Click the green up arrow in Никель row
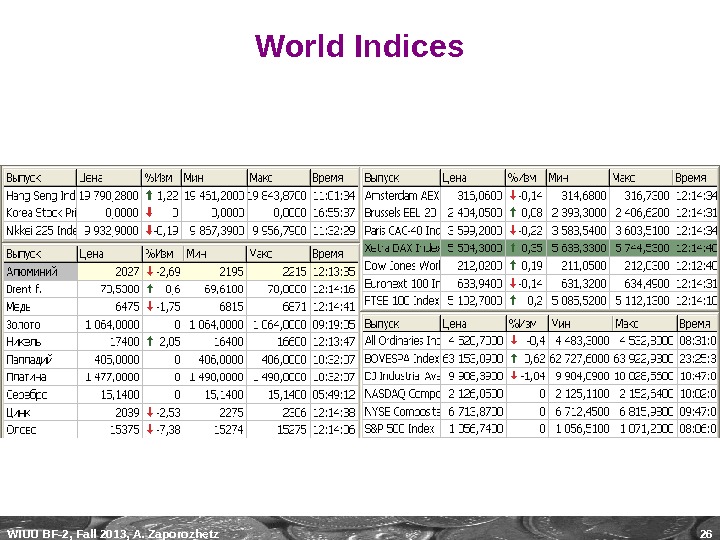This screenshot has width=720, height=540. [x=150, y=341]
